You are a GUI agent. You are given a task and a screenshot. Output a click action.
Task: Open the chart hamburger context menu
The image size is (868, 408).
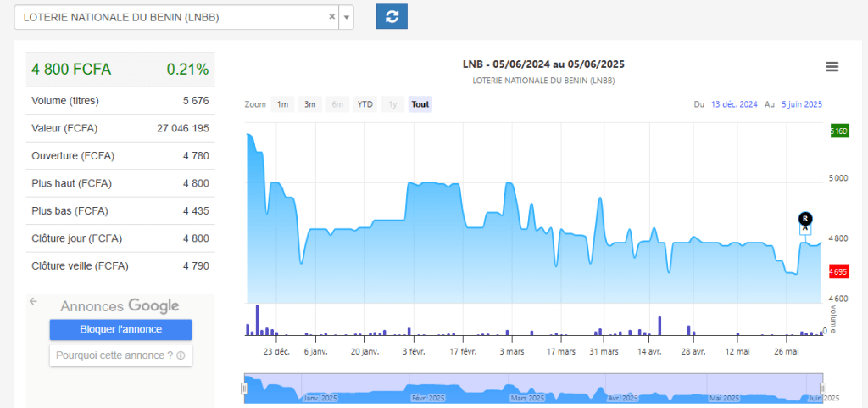(x=832, y=67)
